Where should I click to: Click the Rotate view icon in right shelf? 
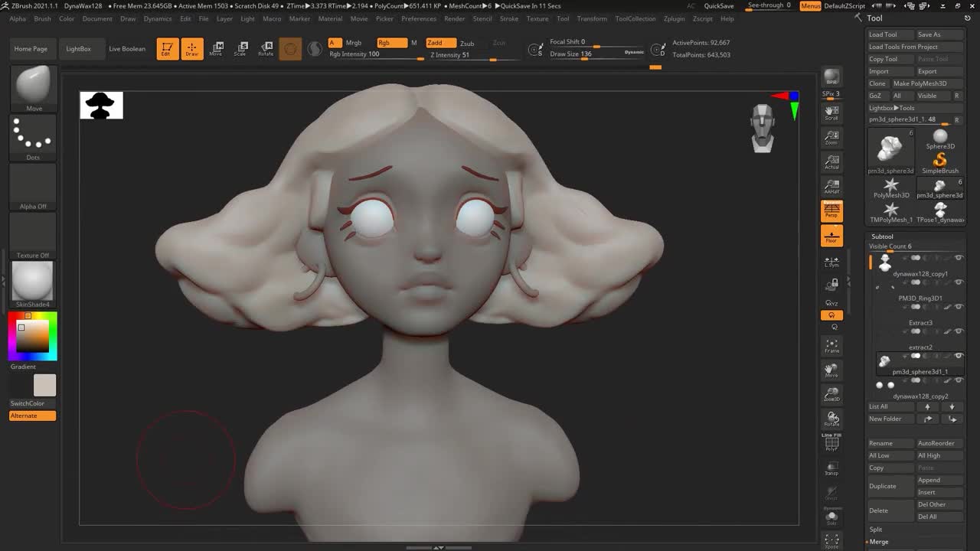(x=831, y=419)
